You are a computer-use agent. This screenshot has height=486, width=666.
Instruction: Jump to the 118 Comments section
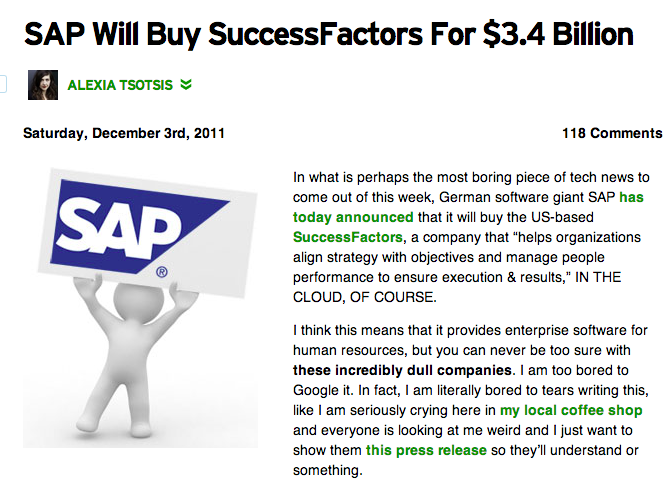click(611, 133)
